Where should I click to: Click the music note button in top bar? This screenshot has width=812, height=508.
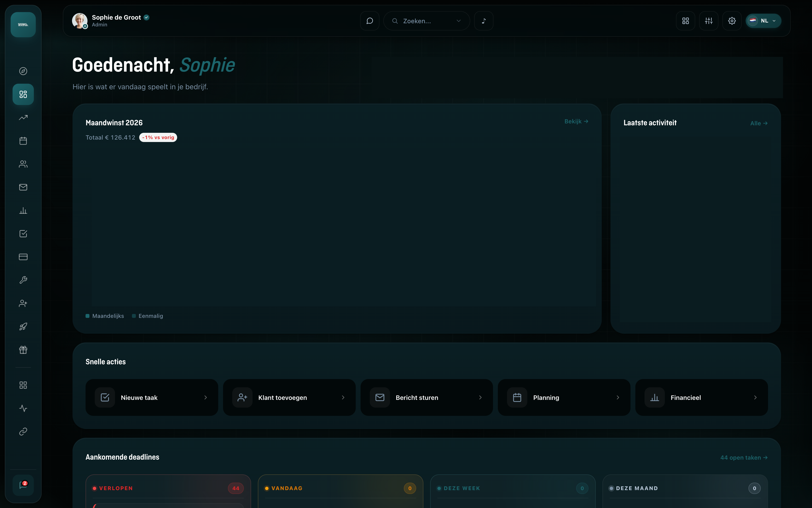484,21
